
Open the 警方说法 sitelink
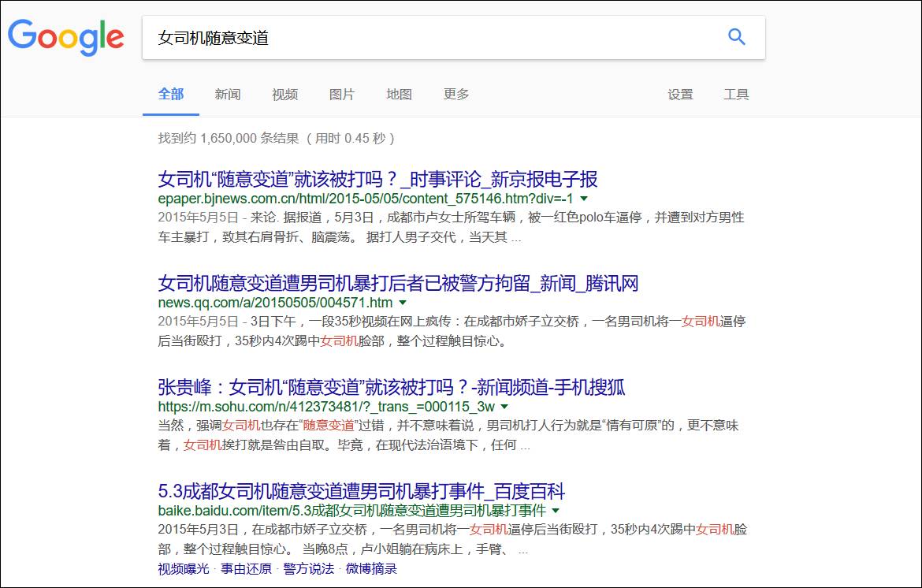coord(308,568)
